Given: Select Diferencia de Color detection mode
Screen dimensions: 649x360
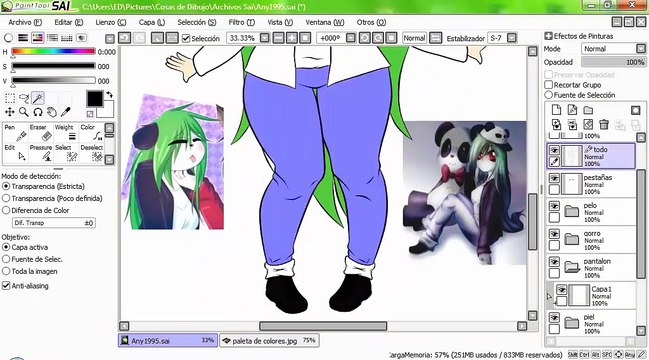Looking at the screenshot, I should pyautogui.click(x=6, y=211).
